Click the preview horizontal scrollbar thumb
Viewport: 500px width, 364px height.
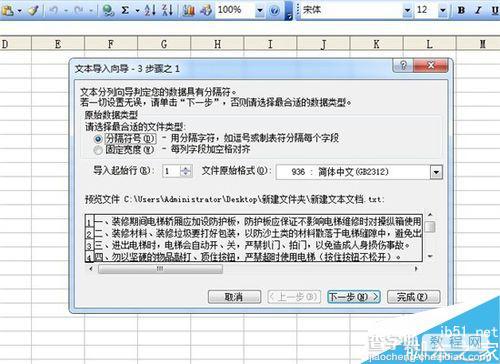tap(160, 269)
